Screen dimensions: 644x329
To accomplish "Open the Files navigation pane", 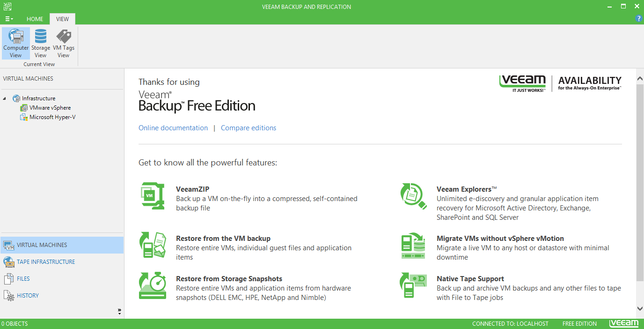I will [62, 279].
